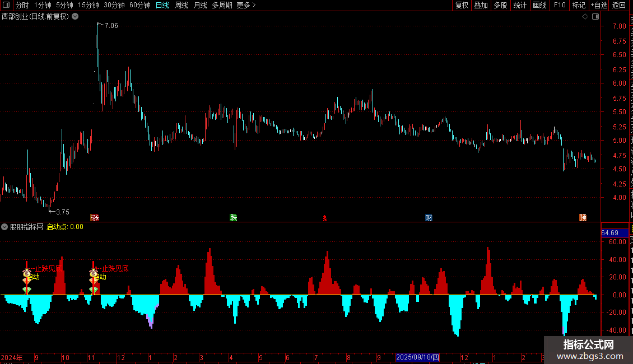This screenshot has height=364, width=633.
Task: Click the 2025/09/18 date marker on timeline
Action: (417, 357)
